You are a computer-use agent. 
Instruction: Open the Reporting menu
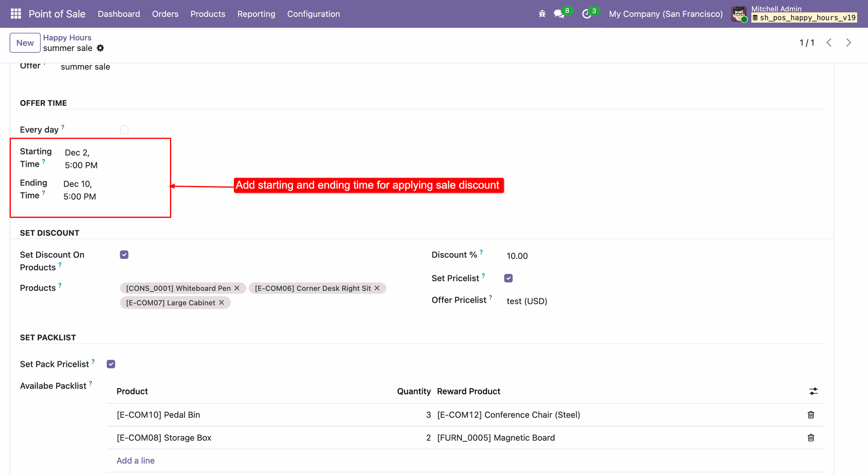point(256,14)
